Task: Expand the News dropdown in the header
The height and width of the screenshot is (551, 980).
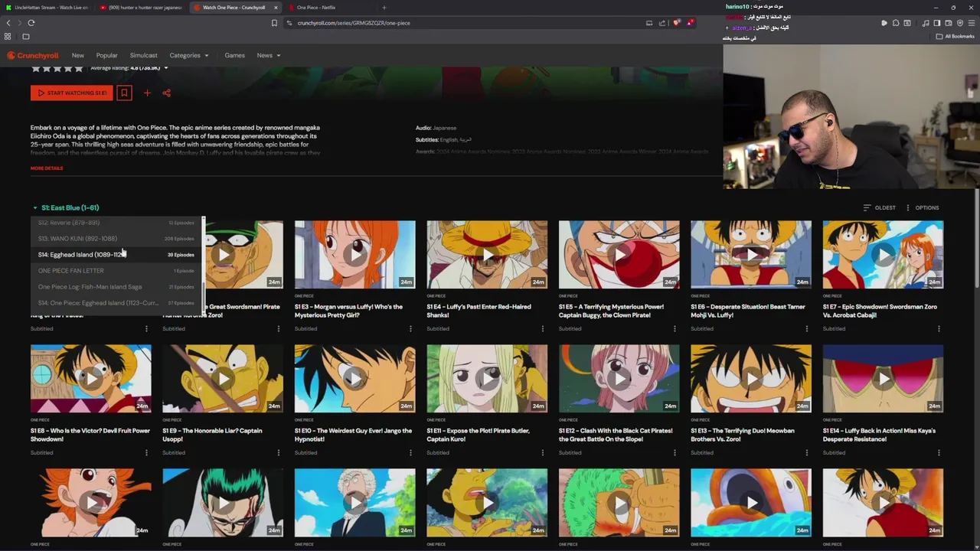Action: tap(269, 55)
